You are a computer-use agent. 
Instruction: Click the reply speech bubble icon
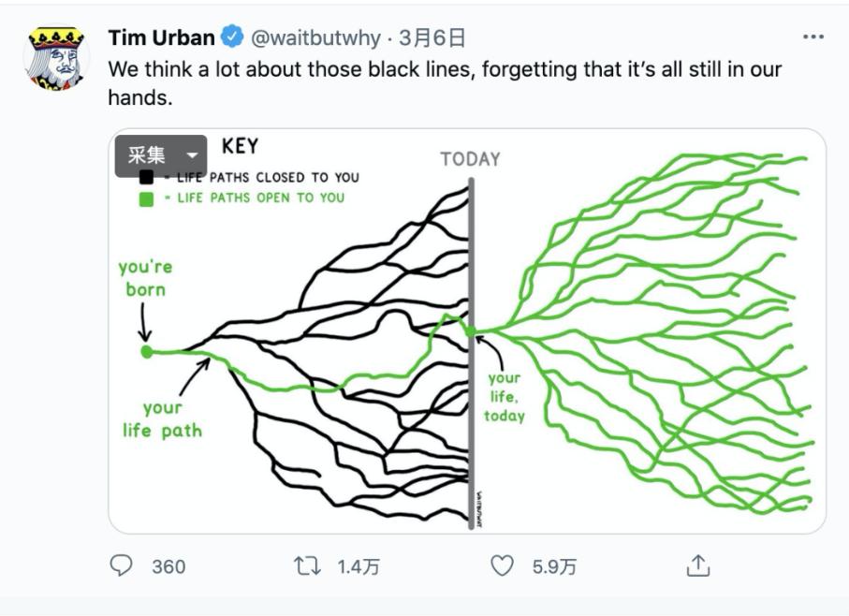[x=122, y=565]
